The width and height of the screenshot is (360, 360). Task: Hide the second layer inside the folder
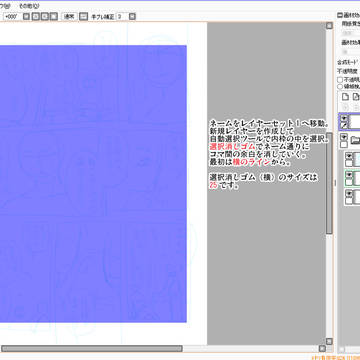click(349, 175)
